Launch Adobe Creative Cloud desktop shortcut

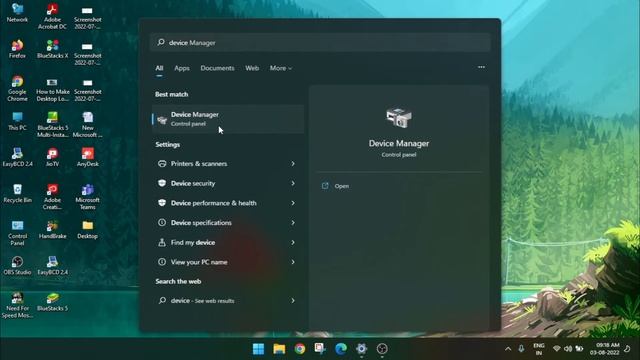52,197
